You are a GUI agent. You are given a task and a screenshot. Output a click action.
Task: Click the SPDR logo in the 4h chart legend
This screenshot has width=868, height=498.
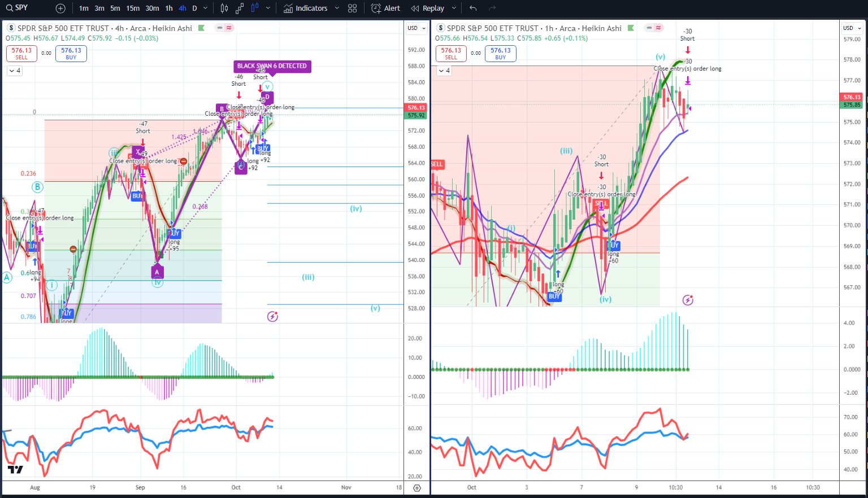pyautogui.click(x=11, y=28)
